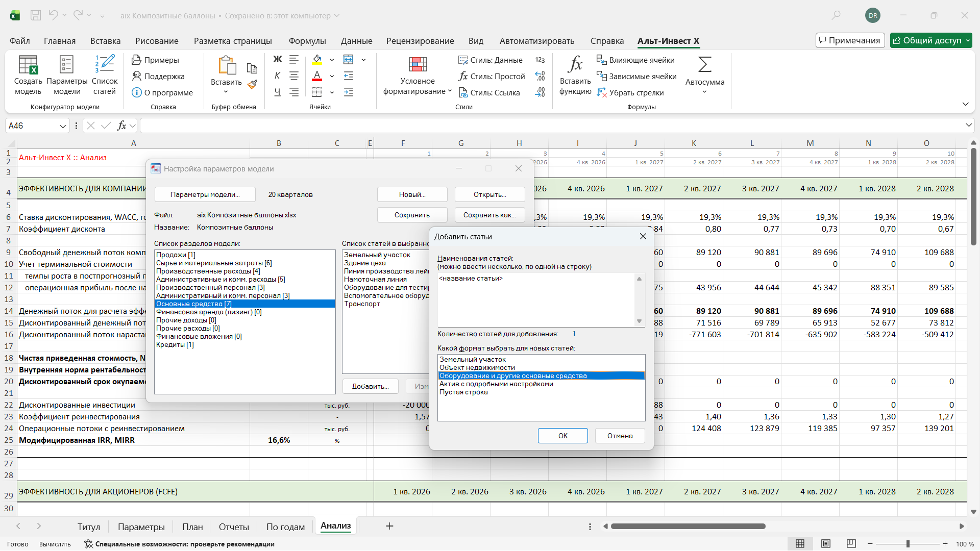Click the Сохранить как... button
This screenshot has width=980, height=551.
pyautogui.click(x=489, y=215)
